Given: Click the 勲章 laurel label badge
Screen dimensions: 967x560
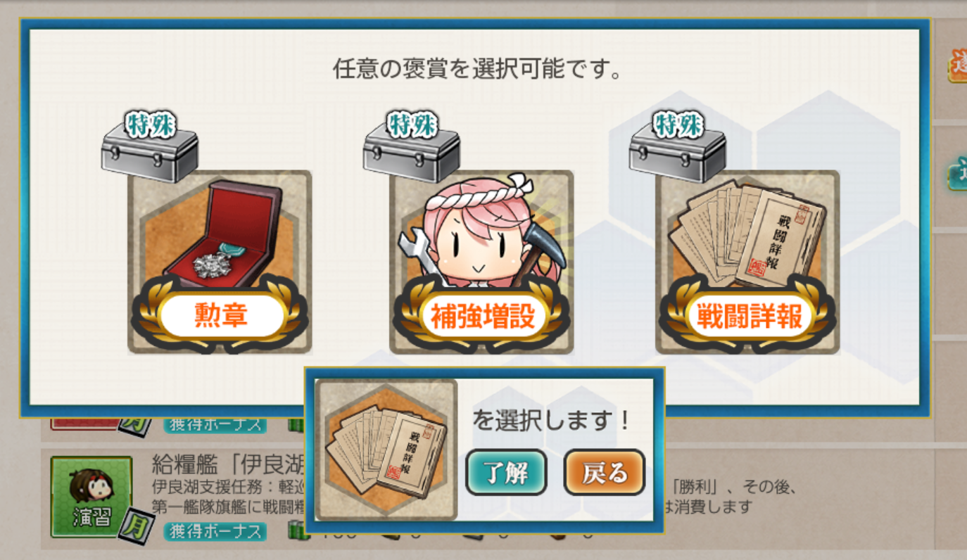Looking at the screenshot, I should [x=220, y=316].
